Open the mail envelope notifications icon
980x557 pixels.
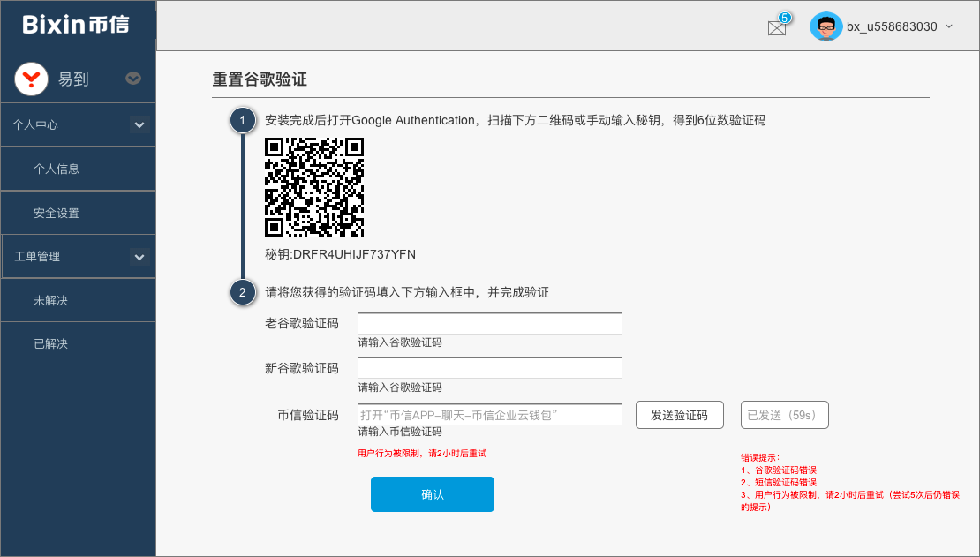pyautogui.click(x=777, y=27)
